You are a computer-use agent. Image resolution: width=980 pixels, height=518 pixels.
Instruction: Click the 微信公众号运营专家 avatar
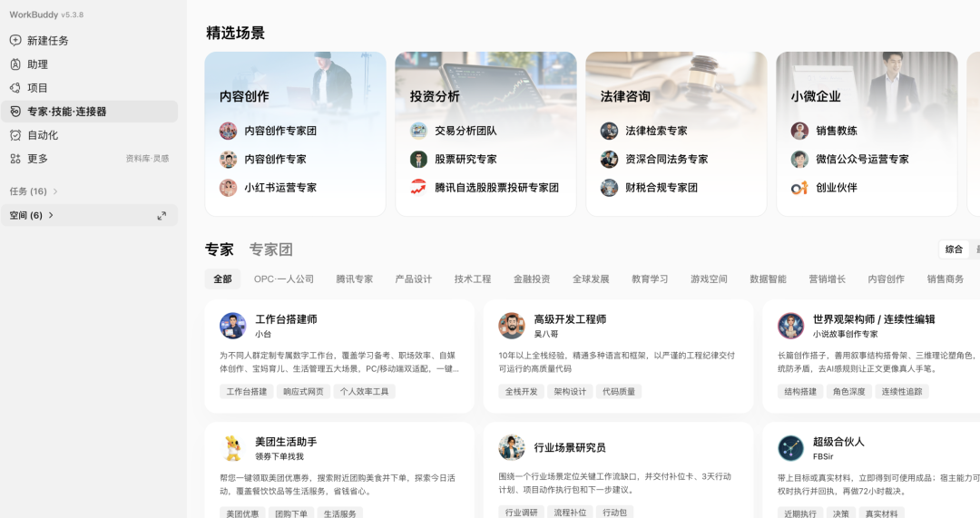(800, 160)
